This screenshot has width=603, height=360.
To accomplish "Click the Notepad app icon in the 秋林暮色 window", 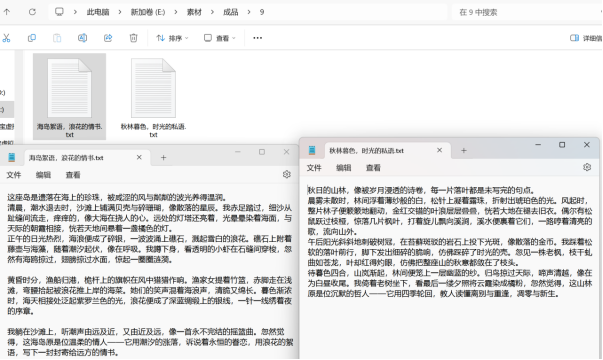I will pyautogui.click(x=312, y=150).
